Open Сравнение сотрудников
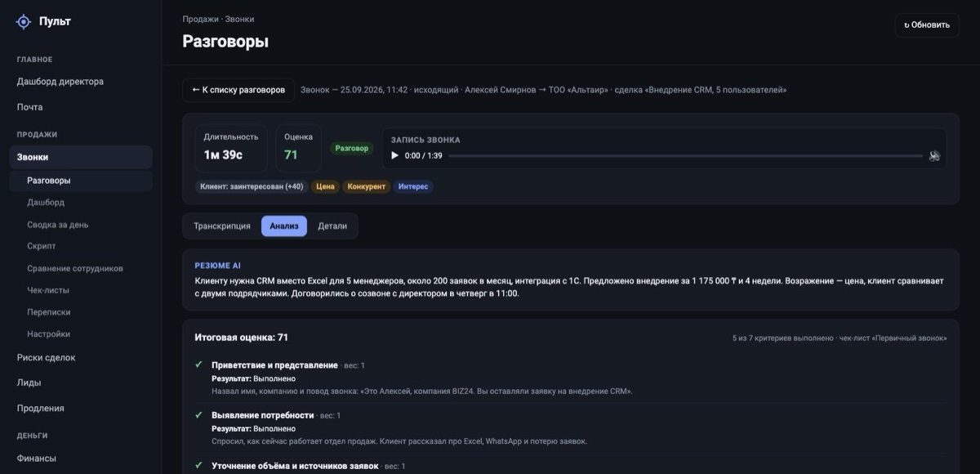 click(x=80, y=269)
